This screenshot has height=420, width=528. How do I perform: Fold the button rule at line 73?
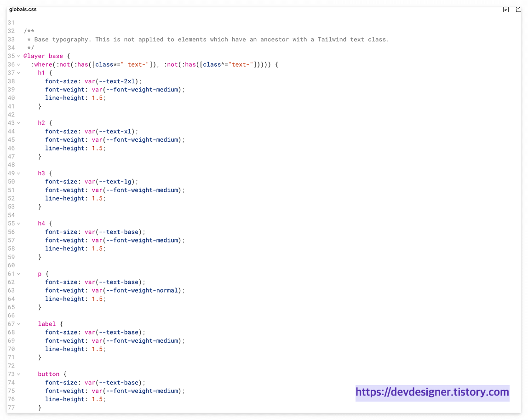18,374
